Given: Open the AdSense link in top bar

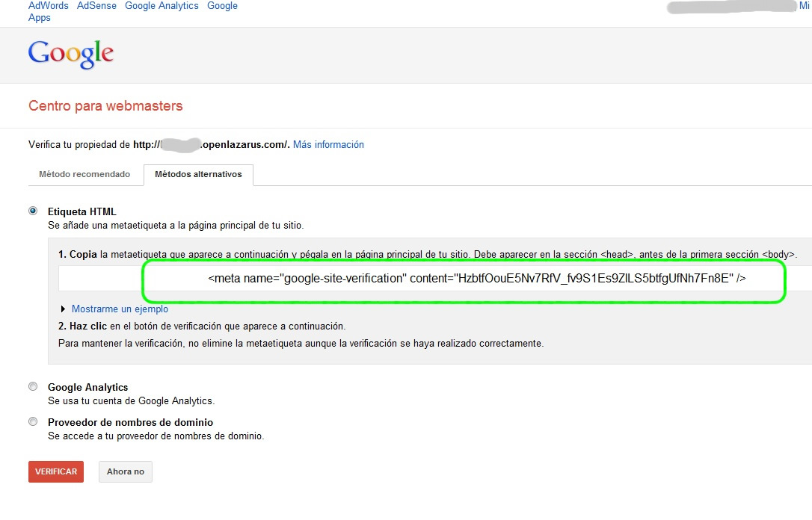Looking at the screenshot, I should coord(96,6).
